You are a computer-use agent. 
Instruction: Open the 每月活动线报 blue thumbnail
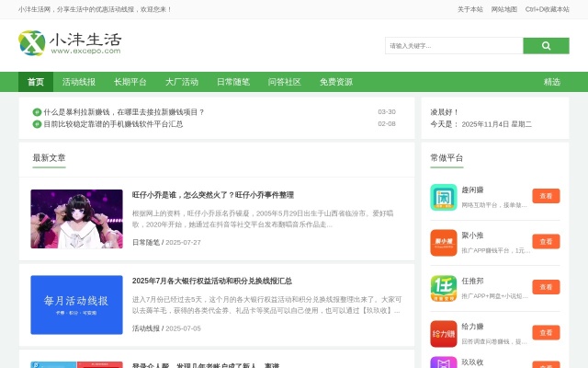point(76,305)
